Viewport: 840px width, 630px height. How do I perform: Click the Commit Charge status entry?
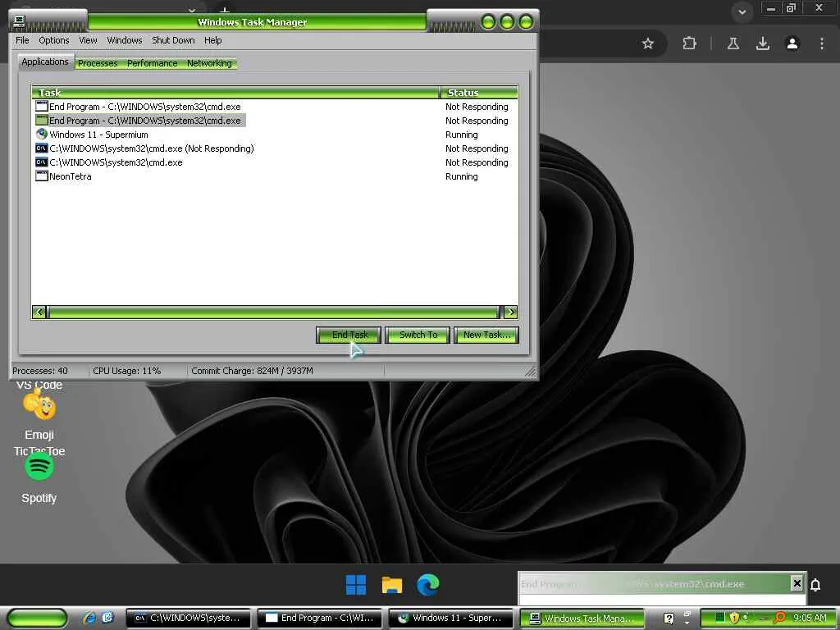point(253,371)
